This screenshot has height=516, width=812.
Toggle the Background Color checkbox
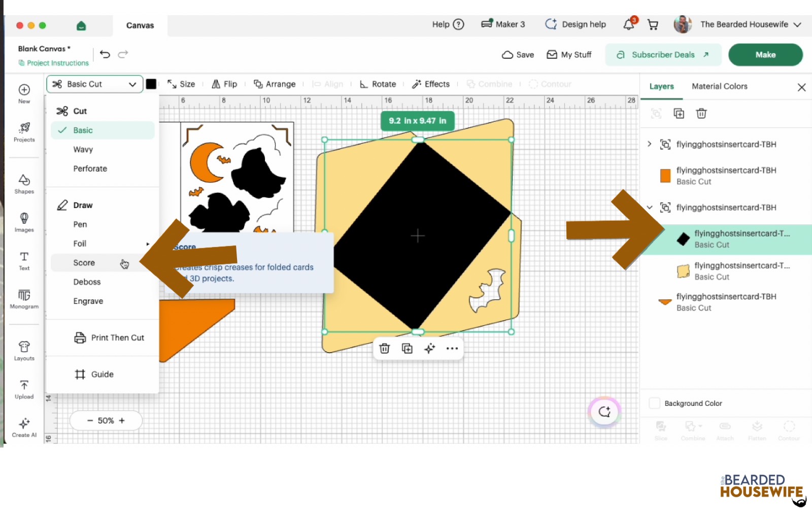tap(655, 403)
